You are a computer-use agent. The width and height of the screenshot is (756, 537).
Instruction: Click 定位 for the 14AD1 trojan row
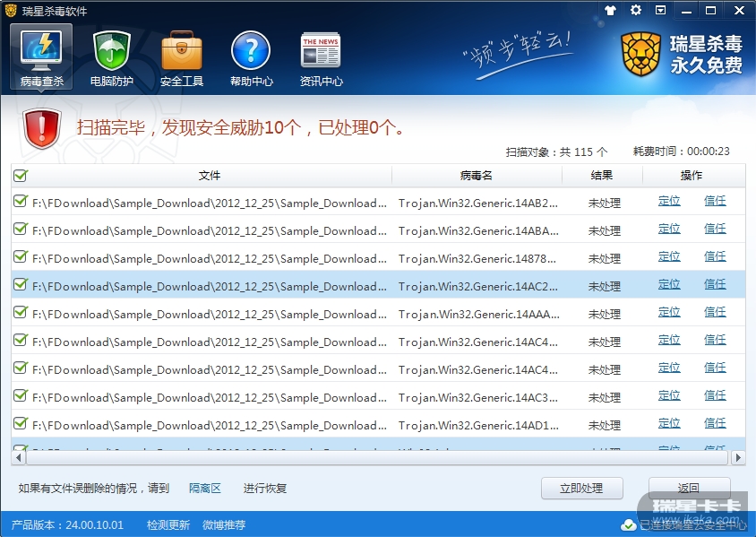pyautogui.click(x=669, y=423)
